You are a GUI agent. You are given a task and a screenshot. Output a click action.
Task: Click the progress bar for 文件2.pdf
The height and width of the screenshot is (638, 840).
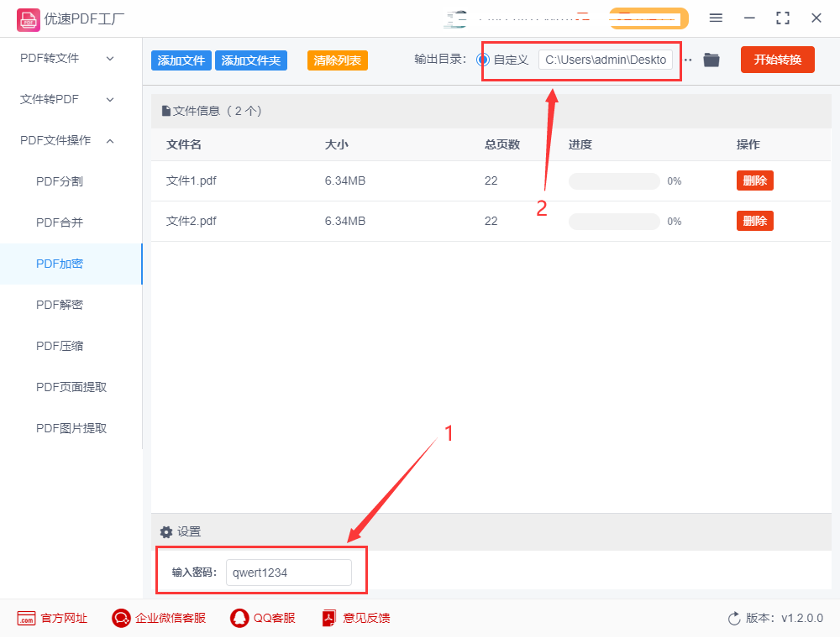coord(614,222)
